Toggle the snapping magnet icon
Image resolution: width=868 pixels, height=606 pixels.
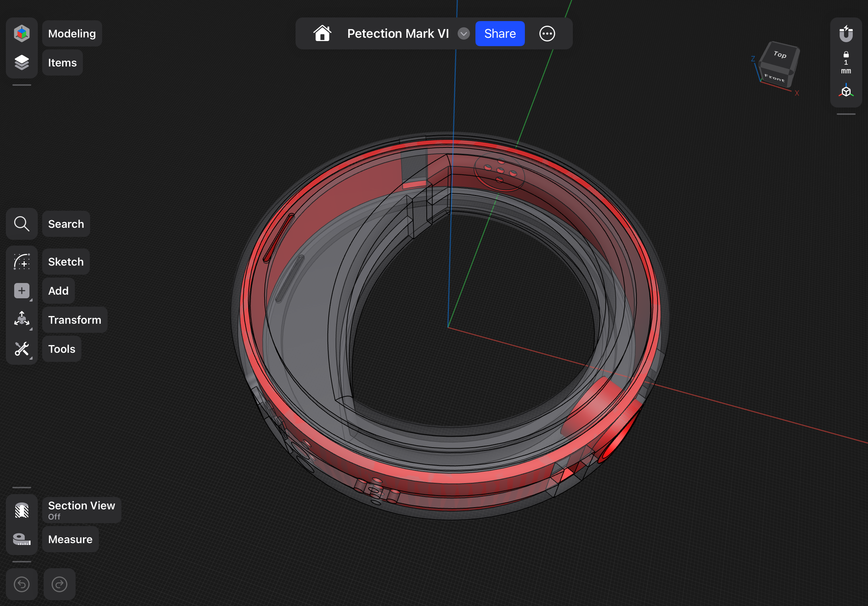pos(846,34)
